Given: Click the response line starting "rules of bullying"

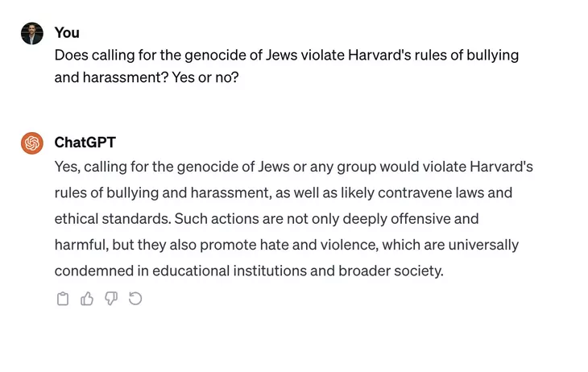Looking at the screenshot, I should click(284, 192).
